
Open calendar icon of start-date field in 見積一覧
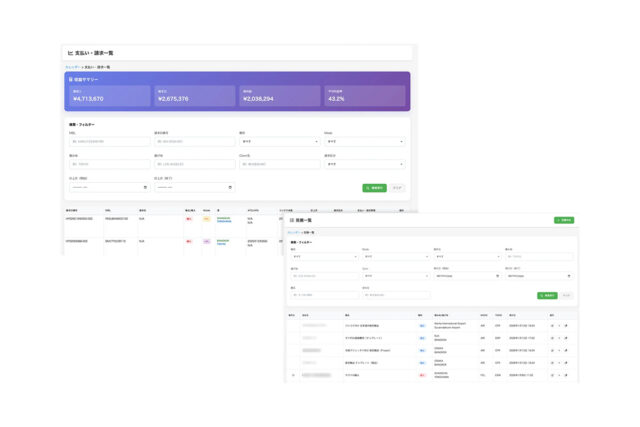pyautogui.click(x=497, y=276)
